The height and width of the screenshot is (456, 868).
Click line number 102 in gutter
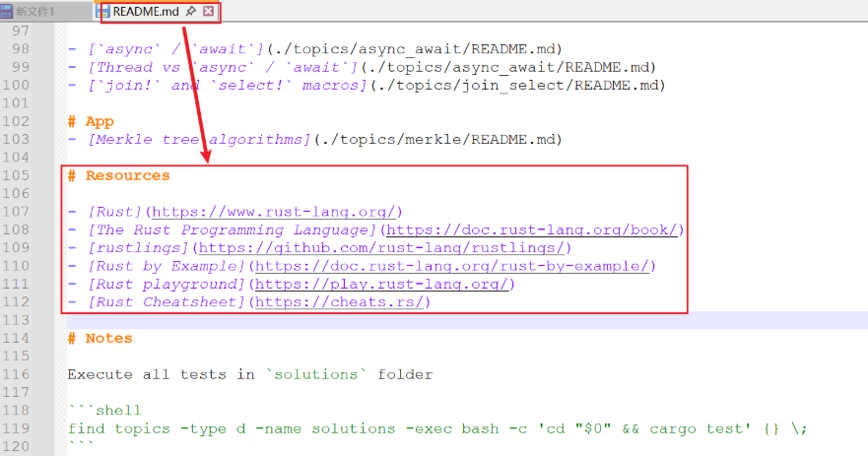point(16,122)
